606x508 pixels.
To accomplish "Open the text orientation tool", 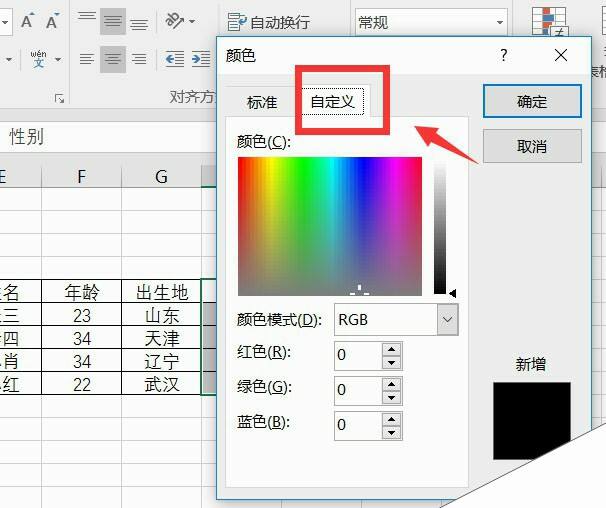I will coord(174,21).
